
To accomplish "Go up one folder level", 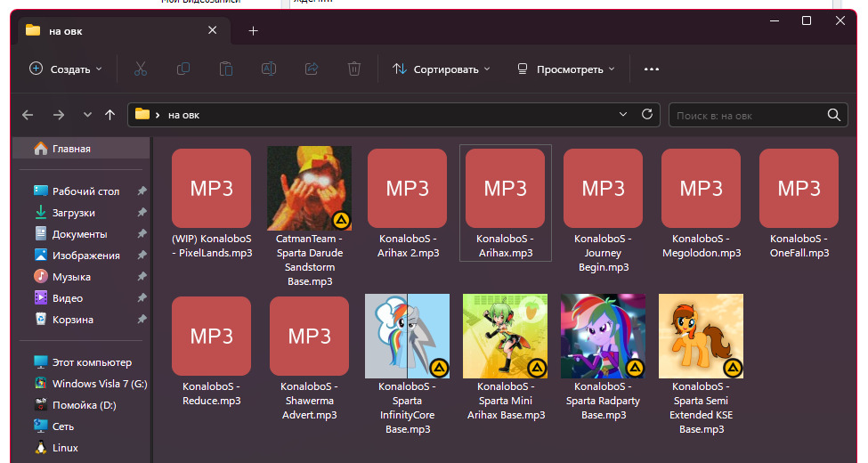I will coord(110,115).
